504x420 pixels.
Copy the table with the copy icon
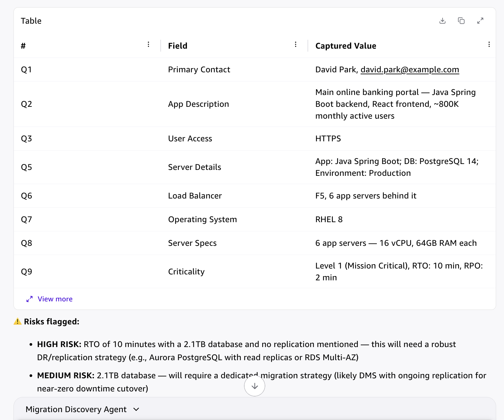tap(461, 21)
